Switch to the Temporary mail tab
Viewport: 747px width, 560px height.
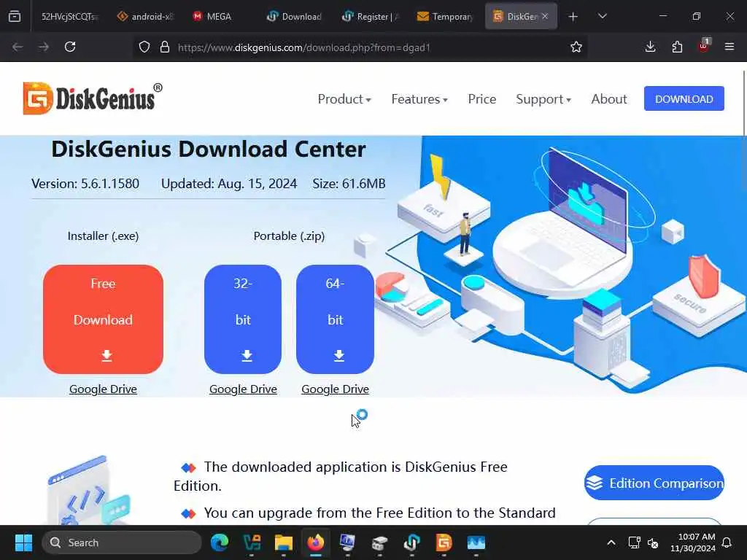[x=445, y=17]
